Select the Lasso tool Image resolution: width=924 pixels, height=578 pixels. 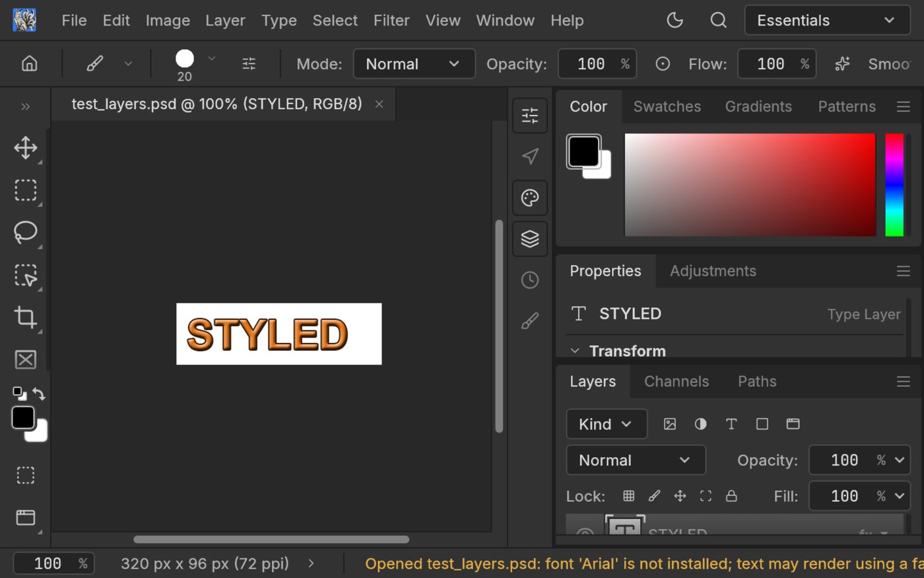coord(26,233)
